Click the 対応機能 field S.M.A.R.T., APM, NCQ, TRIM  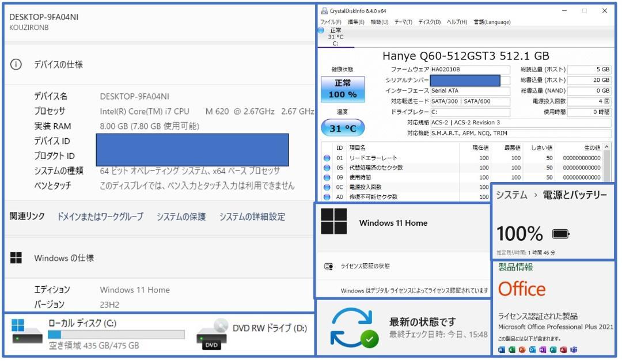coord(521,134)
